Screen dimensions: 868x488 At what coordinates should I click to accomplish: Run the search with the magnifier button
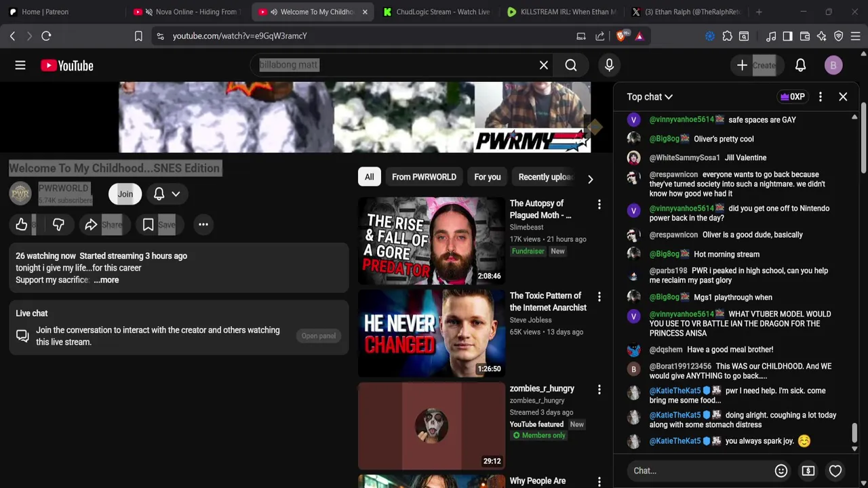point(571,65)
